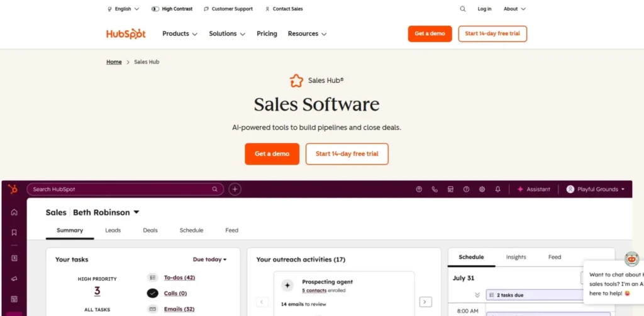This screenshot has width=644, height=316.
Task: Open the To-dos (42) link
Action: coord(179,278)
